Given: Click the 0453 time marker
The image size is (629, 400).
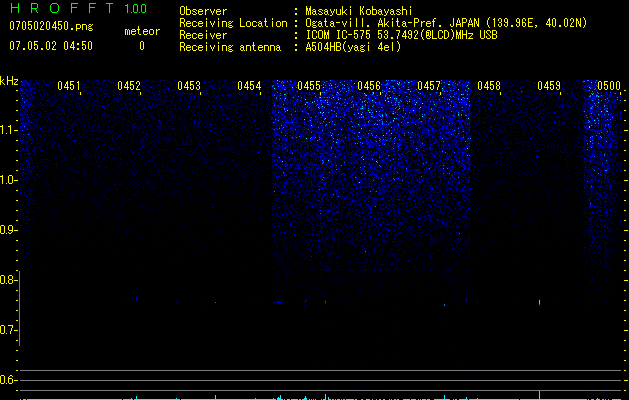Looking at the screenshot, I should click(189, 86).
